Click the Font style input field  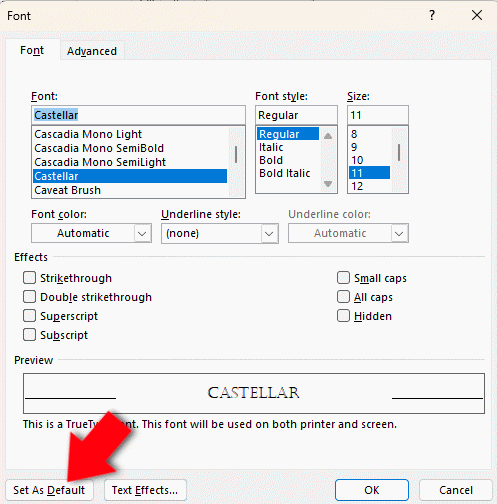coord(296,115)
